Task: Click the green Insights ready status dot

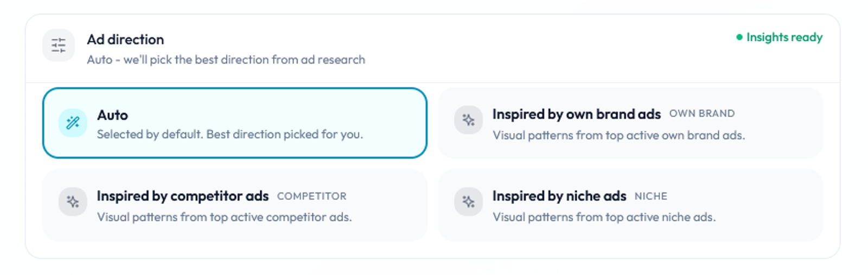Action: [x=739, y=37]
